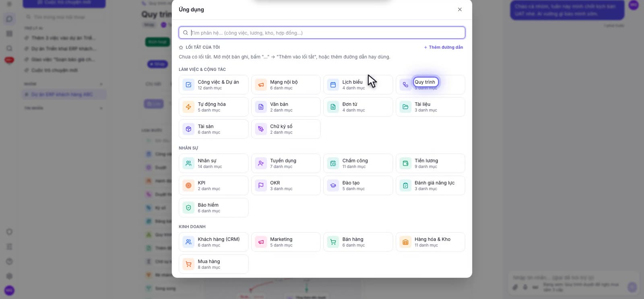Open the Tuyển dụng module card

tap(286, 163)
